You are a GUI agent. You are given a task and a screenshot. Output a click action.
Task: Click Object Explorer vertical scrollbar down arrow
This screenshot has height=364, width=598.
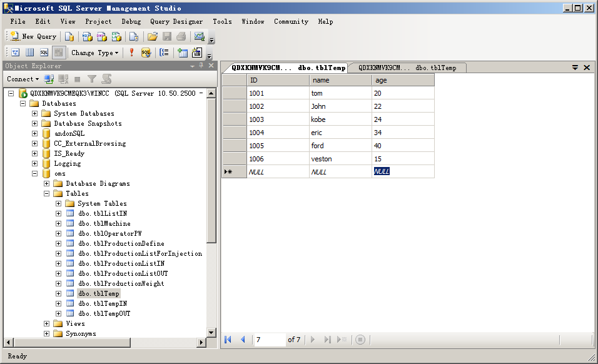211,332
